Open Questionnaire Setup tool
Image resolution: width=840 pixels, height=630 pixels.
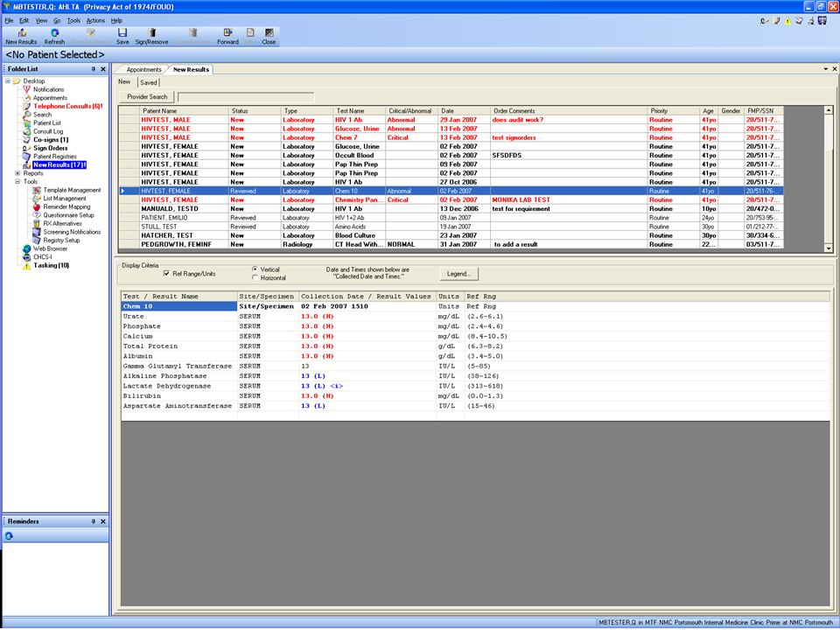tap(68, 215)
